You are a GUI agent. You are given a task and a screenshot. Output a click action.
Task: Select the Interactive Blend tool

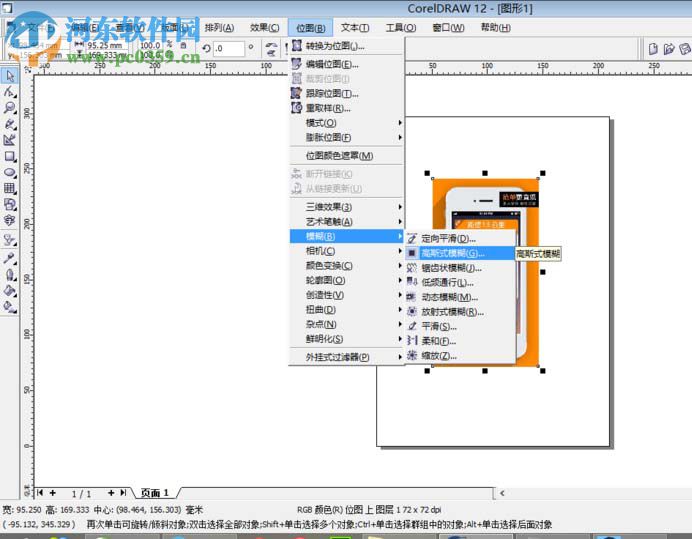pos(10,240)
